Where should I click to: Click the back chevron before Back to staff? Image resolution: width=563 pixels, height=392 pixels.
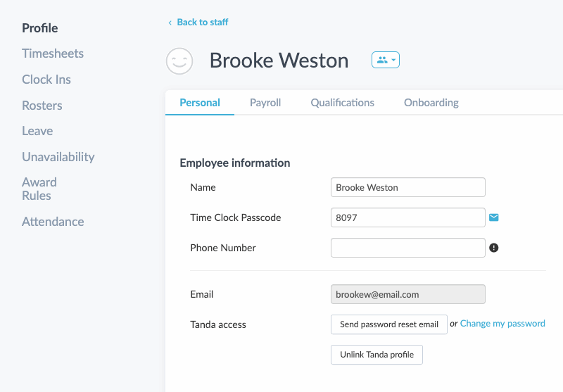(x=170, y=23)
